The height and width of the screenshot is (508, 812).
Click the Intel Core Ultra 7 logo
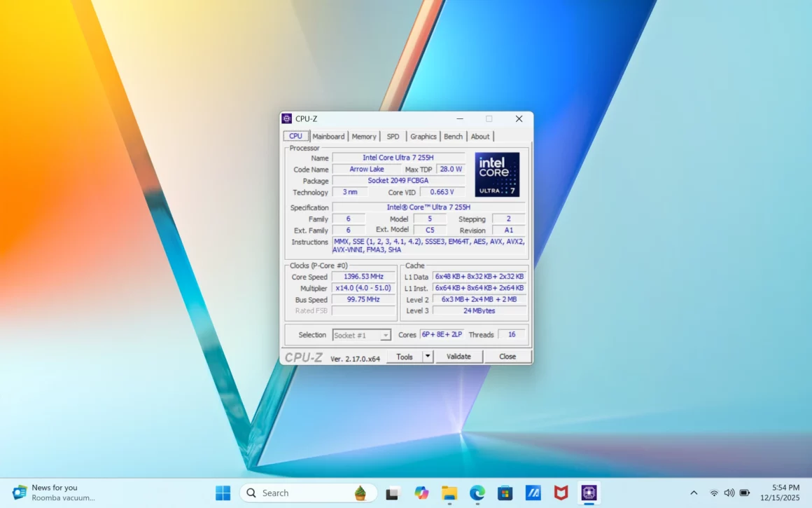(x=497, y=174)
